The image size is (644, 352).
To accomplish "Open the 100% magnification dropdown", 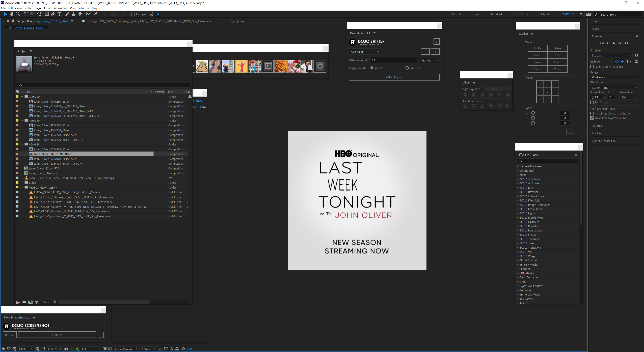I will point(26,349).
